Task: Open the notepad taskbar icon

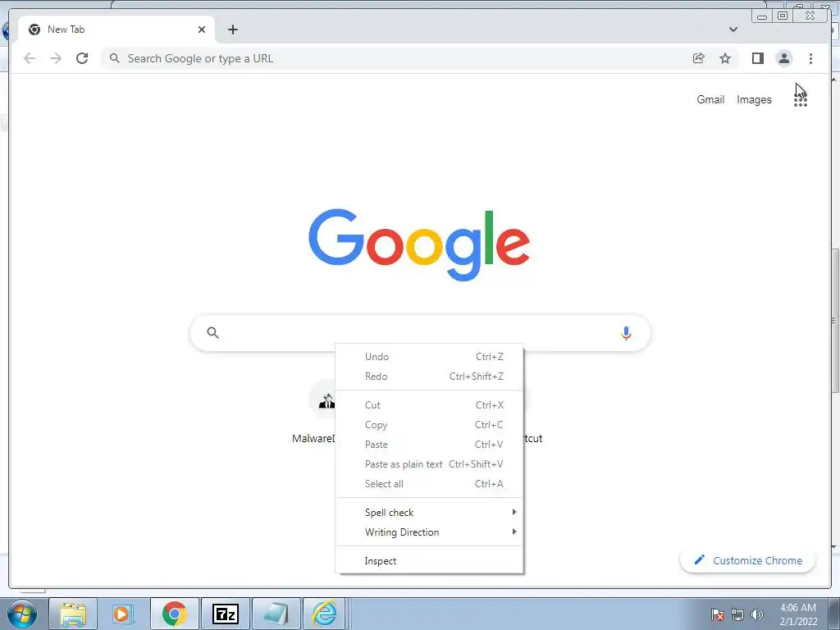Action: tap(276, 614)
